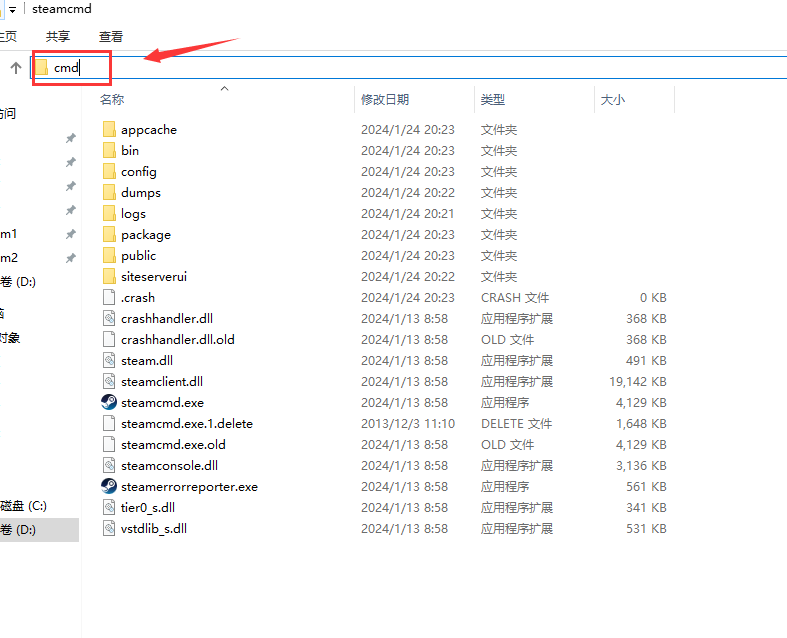Click the logs folder icon
This screenshot has height=638, width=787.
tap(109, 213)
